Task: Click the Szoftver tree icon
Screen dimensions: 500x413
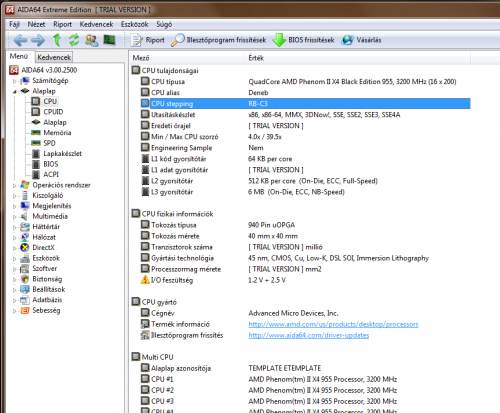Action: point(25,269)
